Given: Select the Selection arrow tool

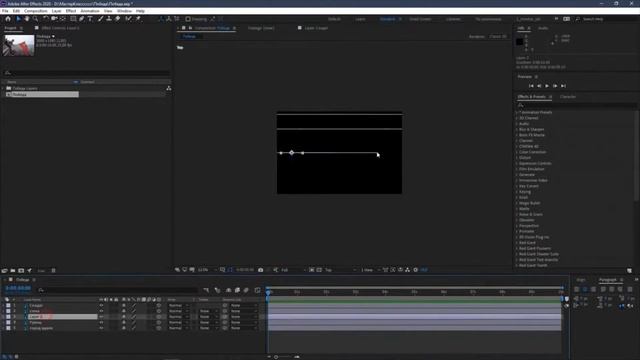Looking at the screenshot, I should 18,19.
